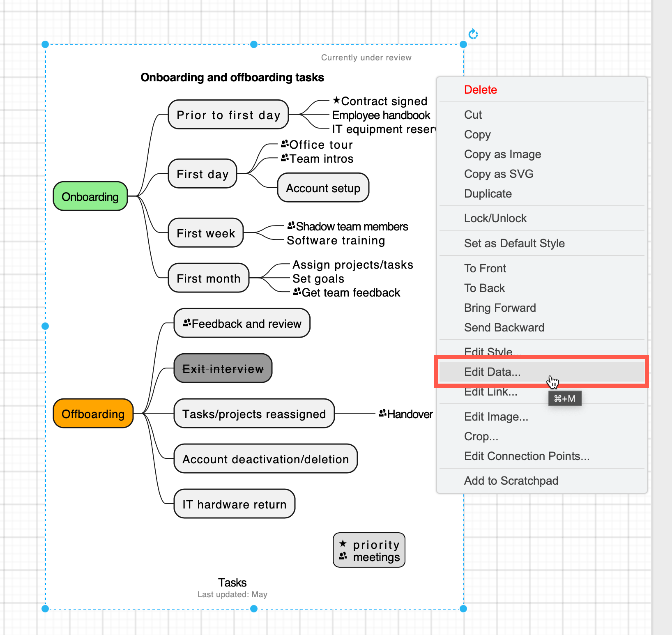Click the bottom-right selection handle
The image size is (672, 635).
tap(463, 609)
